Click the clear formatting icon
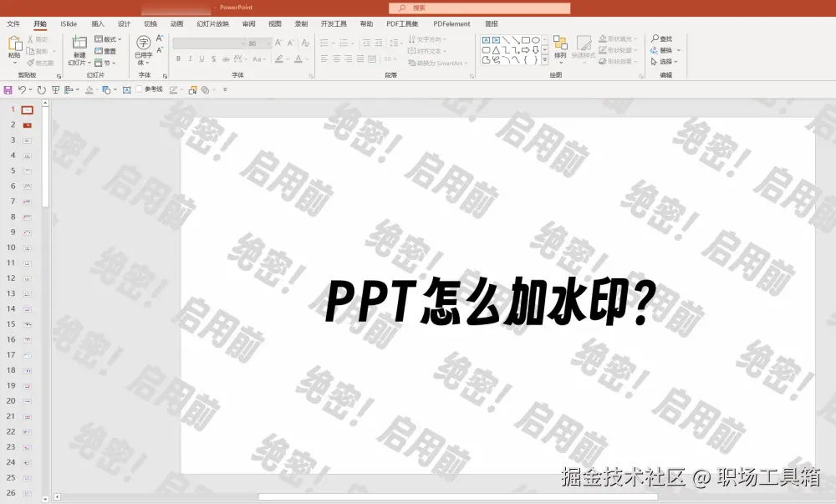The image size is (836, 504). click(x=305, y=43)
